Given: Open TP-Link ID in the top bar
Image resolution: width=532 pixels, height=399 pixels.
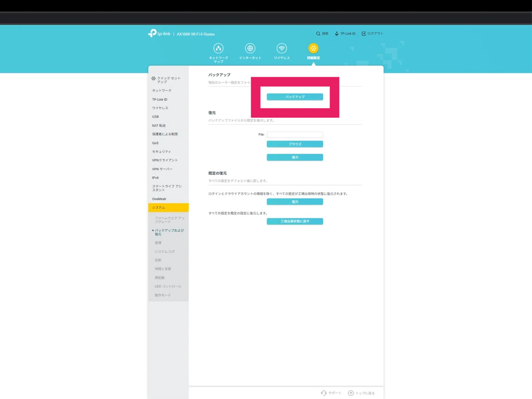Looking at the screenshot, I should tap(345, 34).
